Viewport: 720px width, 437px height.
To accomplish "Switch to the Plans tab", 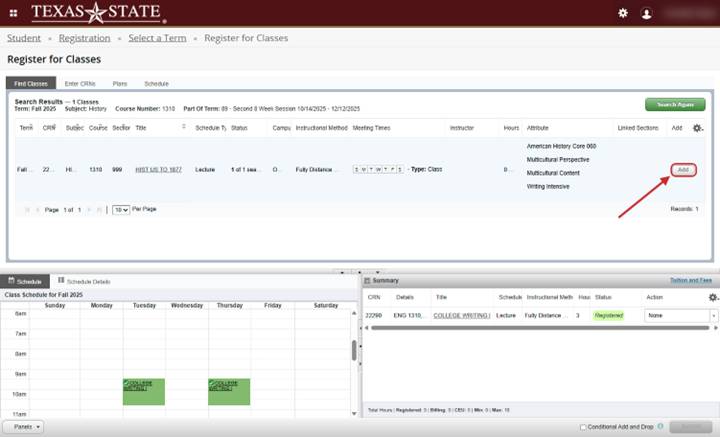I will pyautogui.click(x=120, y=84).
